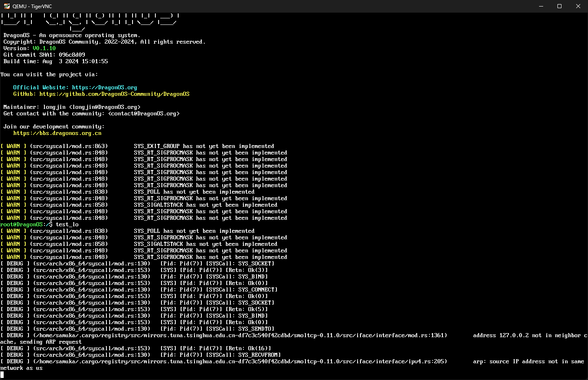
Task: Maximize the QEMU TigerVNC window
Action: pyautogui.click(x=559, y=6)
